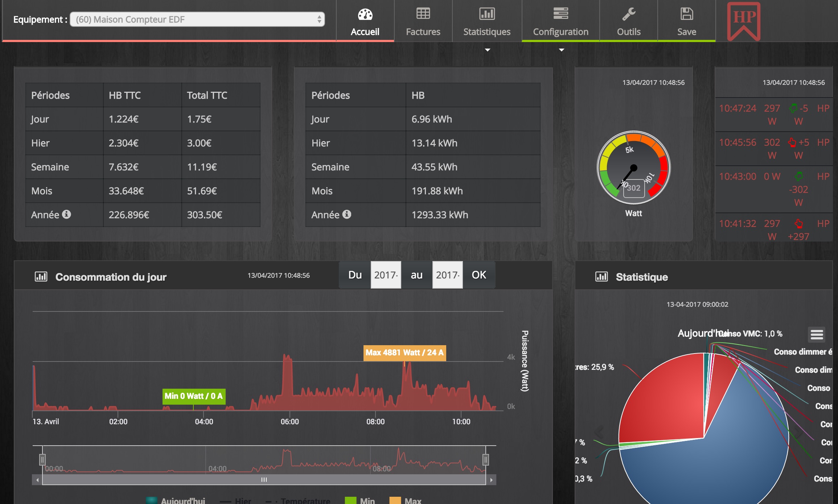Click the Outils wrench icon
The height and width of the screenshot is (504, 838).
tap(629, 14)
